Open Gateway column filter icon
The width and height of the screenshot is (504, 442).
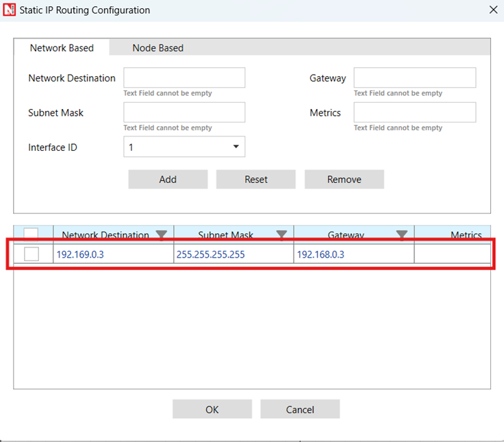(x=402, y=235)
